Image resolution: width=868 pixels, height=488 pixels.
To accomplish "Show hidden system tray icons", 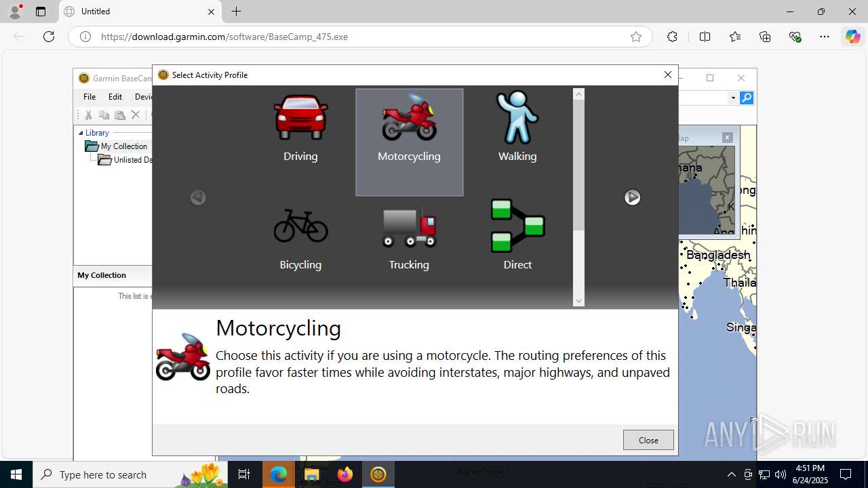I will 731,474.
